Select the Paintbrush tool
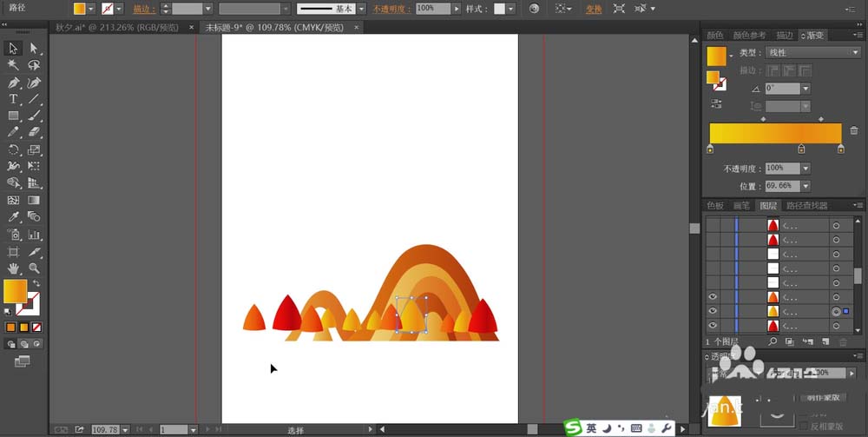This screenshot has width=868, height=437. [x=34, y=116]
